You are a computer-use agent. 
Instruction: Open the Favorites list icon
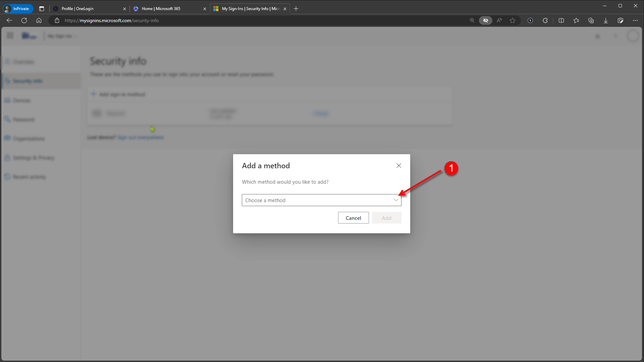(x=576, y=20)
